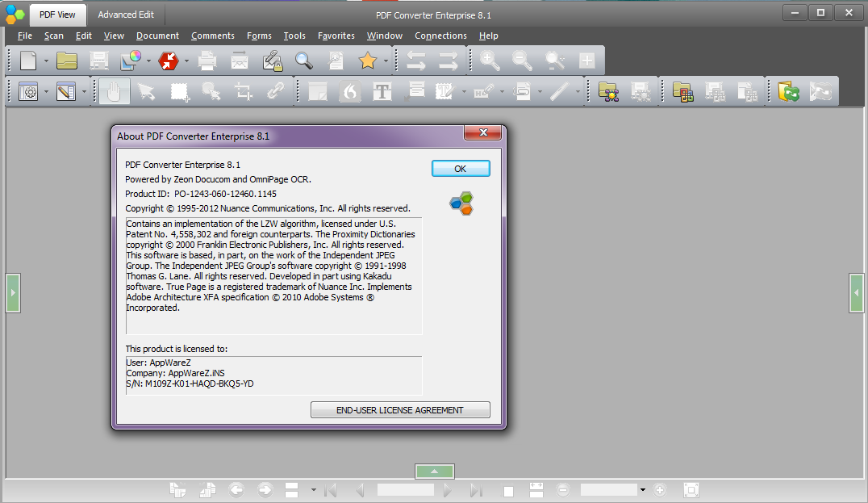Click the pencil edit panel icon
The width and height of the screenshot is (868, 503).
[x=66, y=91]
